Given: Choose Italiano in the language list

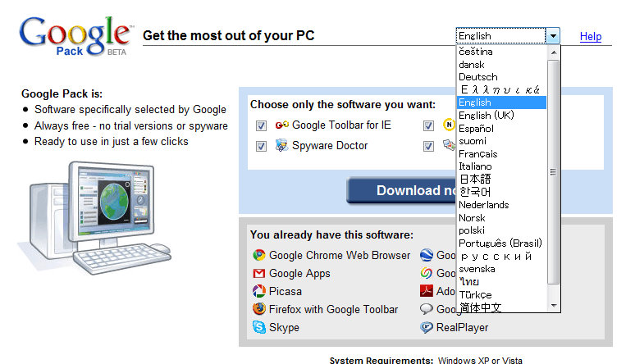Looking at the screenshot, I should 502,166.
